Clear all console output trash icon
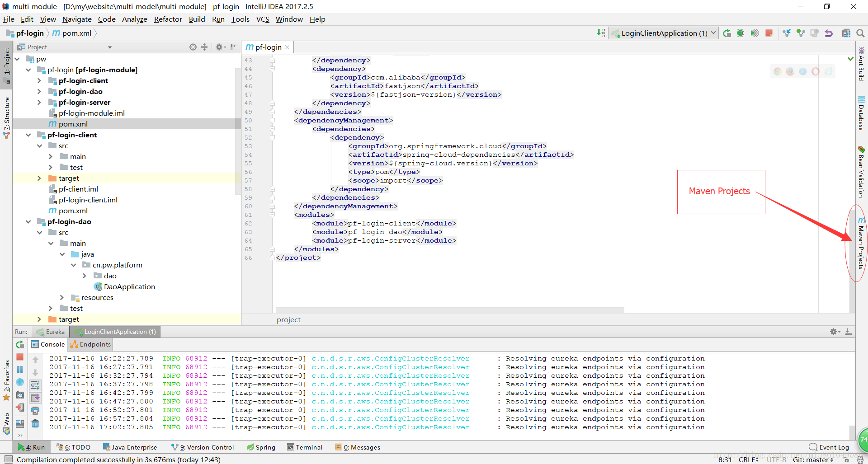This screenshot has height=464, width=868. pyautogui.click(x=35, y=423)
